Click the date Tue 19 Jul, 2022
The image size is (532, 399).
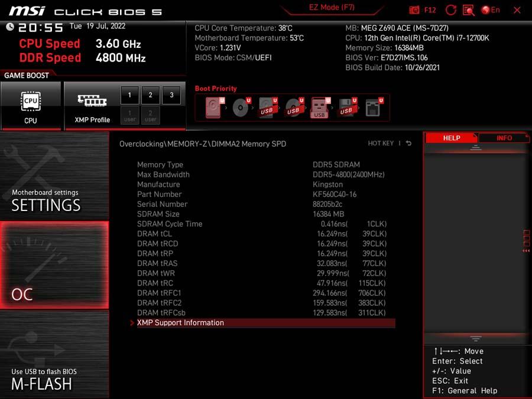point(98,26)
